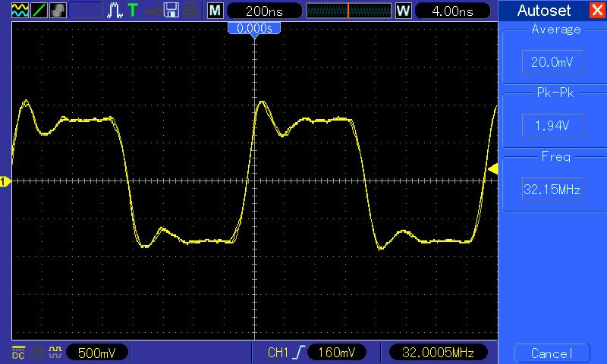Click the Pk-Pk 1.94V value box
Viewport: 607px width, 364px height.
pyautogui.click(x=552, y=125)
